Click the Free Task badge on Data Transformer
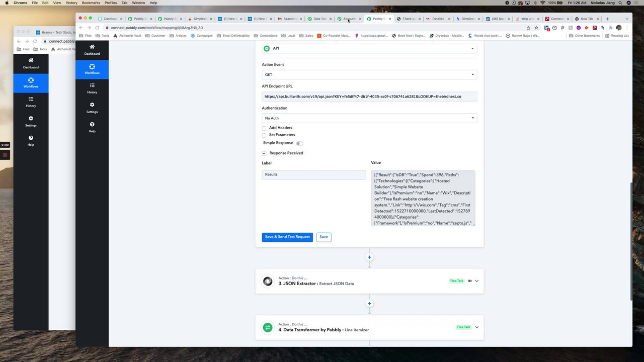The width and height of the screenshot is (644, 362). tap(463, 327)
